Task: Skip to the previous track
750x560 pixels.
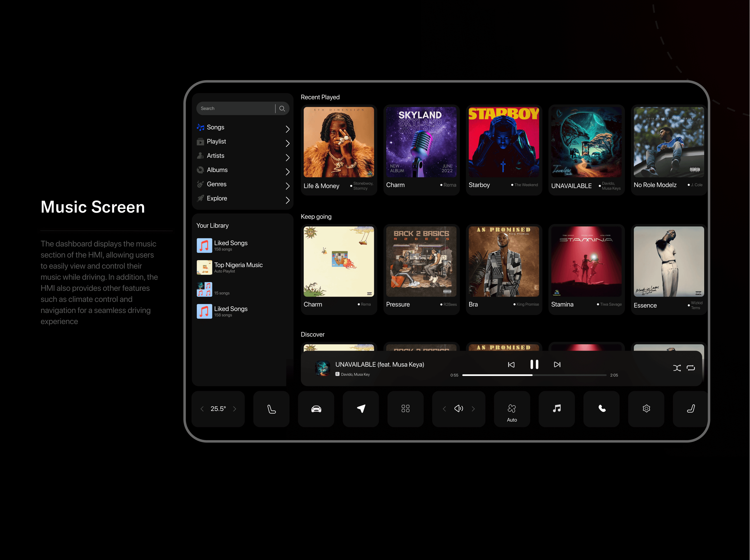Action: click(511, 365)
